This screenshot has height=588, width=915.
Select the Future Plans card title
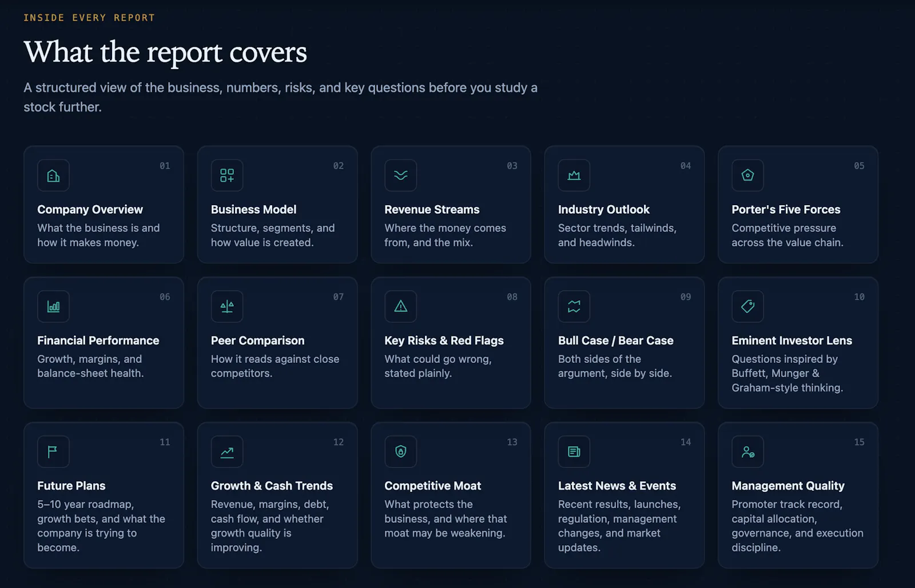point(71,486)
